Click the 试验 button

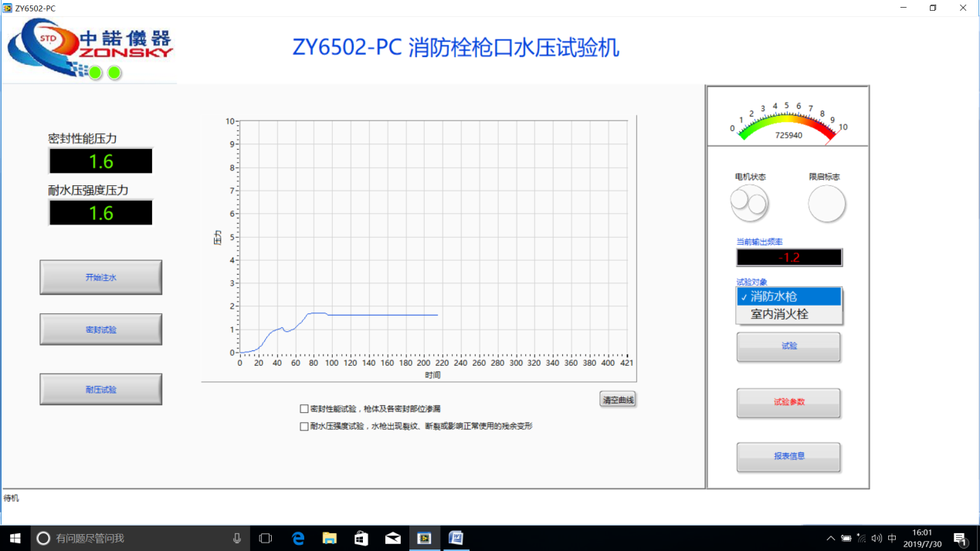(x=788, y=346)
